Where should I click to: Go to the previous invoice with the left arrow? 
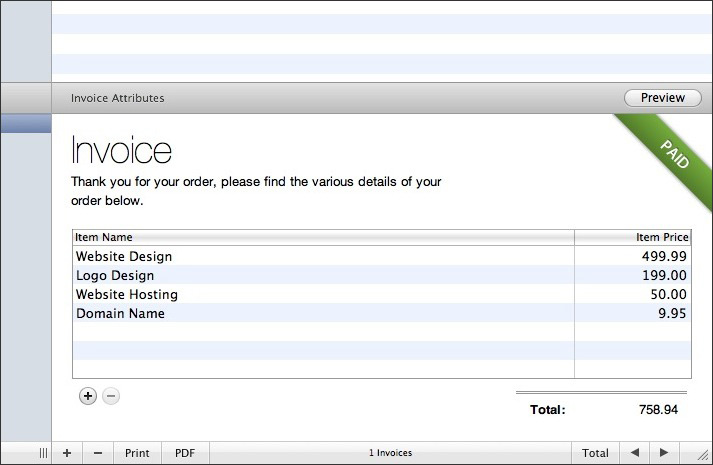(x=634, y=453)
